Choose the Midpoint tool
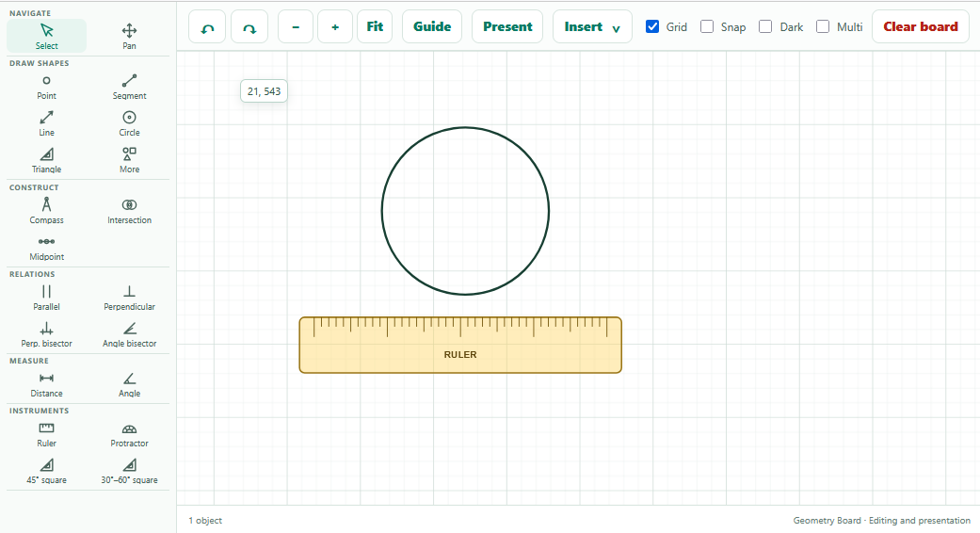The width and height of the screenshot is (980, 533). [47, 248]
